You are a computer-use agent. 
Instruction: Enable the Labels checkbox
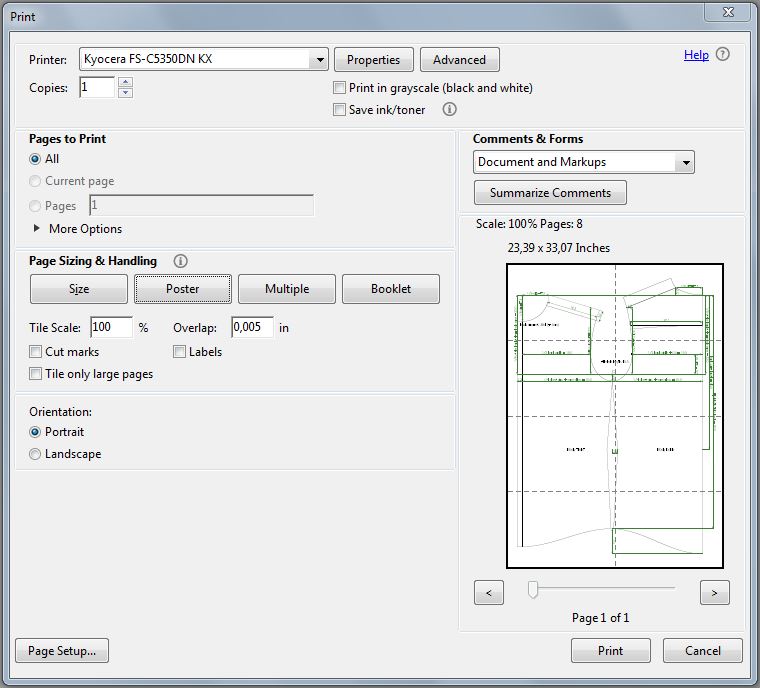179,352
